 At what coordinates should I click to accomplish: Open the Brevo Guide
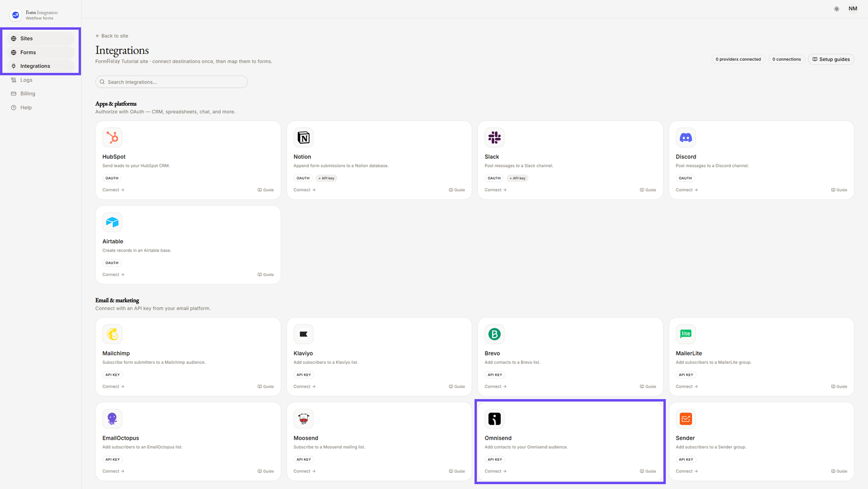tap(648, 387)
